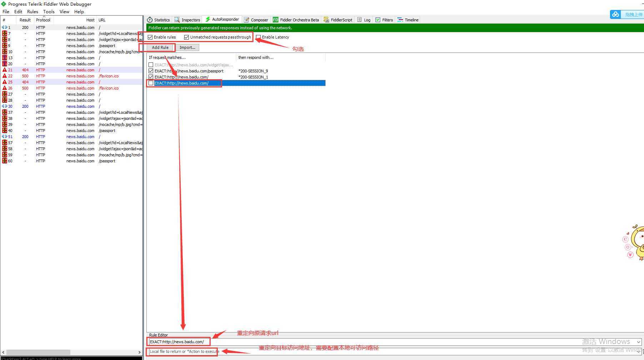This screenshot has width=644, height=360.
Task: Select session 7 icon in list
Action: (4, 34)
